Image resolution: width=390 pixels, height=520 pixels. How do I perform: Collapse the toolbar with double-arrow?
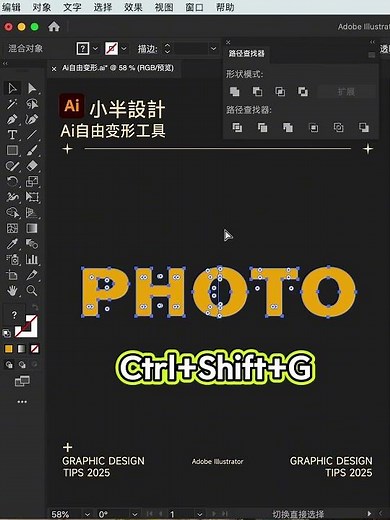pos(5,63)
